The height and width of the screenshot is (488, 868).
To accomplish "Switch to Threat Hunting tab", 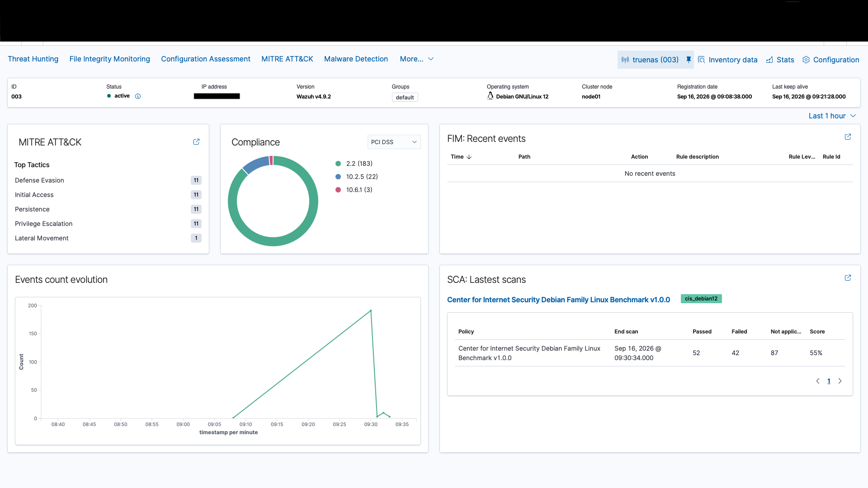I will point(33,59).
